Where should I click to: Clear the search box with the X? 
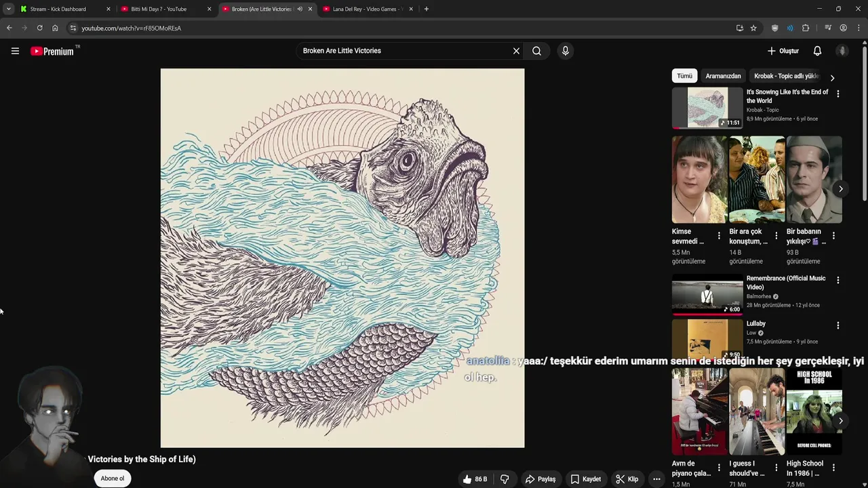[x=516, y=51]
